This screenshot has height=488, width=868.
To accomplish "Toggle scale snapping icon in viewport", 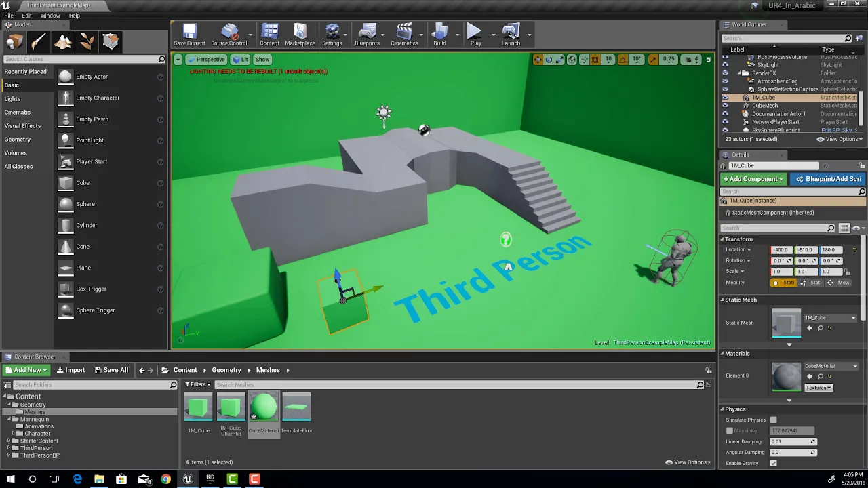I will point(653,60).
